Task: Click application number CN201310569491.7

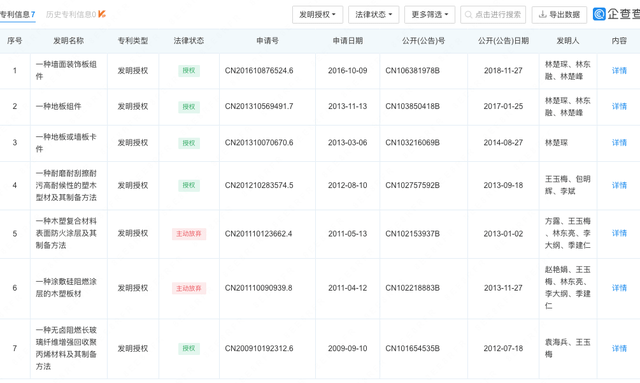Action: coord(259,107)
